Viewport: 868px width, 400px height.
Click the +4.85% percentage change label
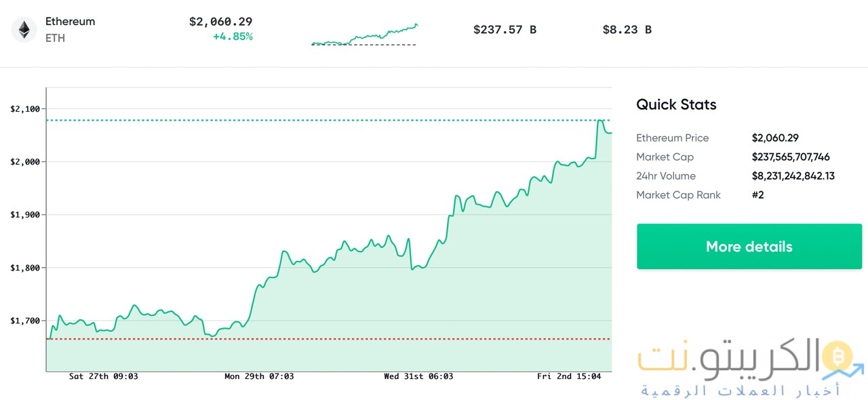pos(233,37)
